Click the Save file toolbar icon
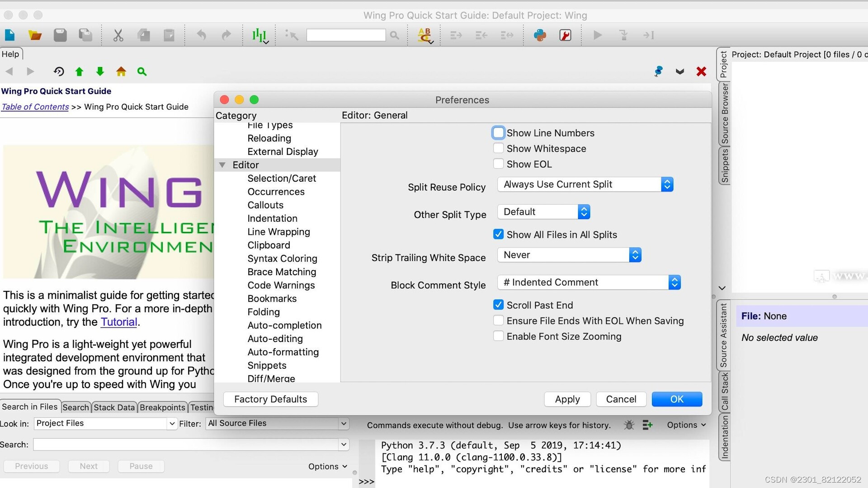 point(60,35)
